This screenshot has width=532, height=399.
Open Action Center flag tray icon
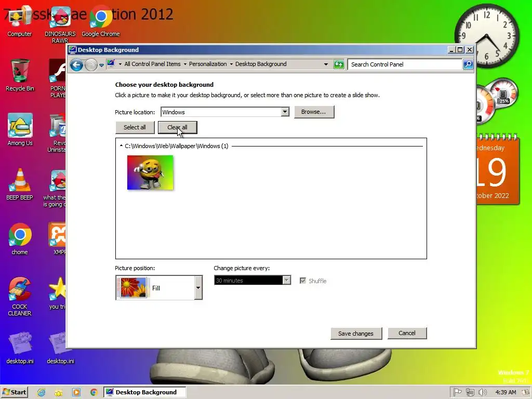pyautogui.click(x=457, y=392)
